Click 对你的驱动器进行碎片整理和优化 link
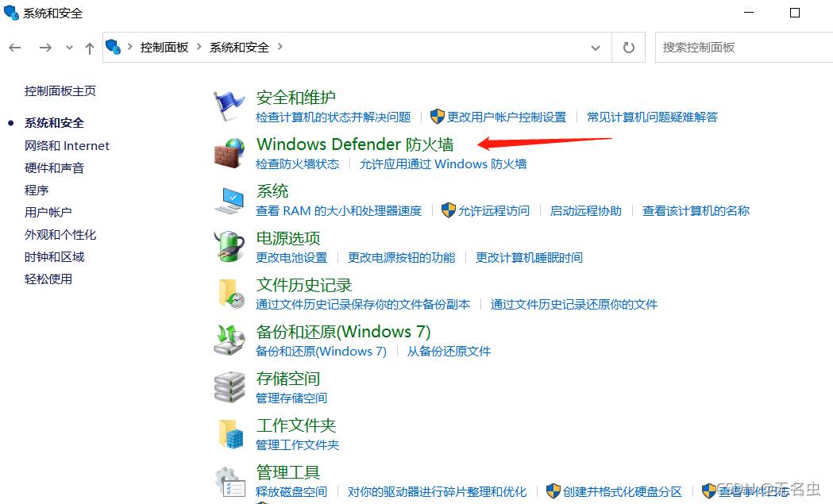 point(437,492)
